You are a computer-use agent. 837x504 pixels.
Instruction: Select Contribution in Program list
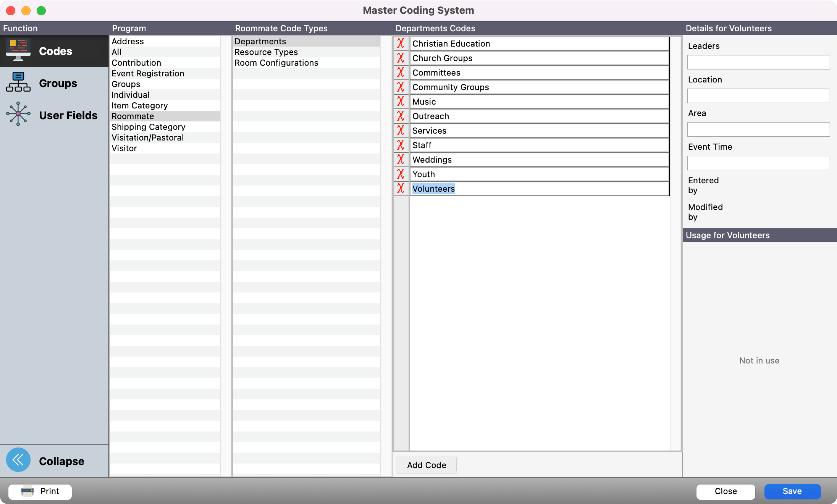tap(136, 63)
